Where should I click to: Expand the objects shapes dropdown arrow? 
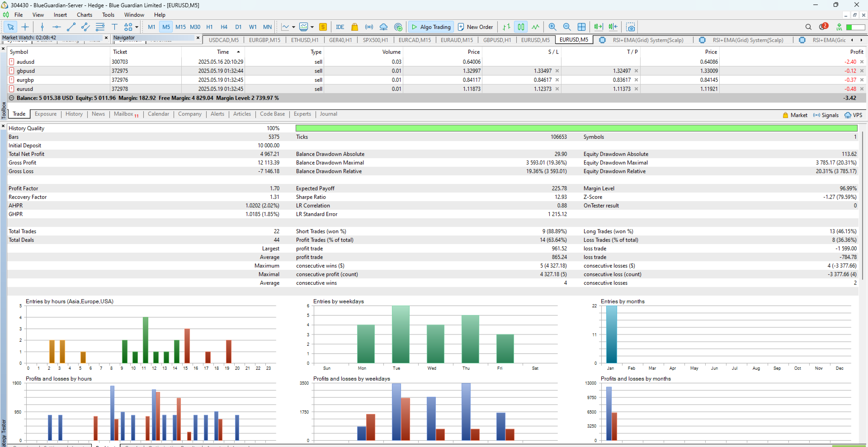point(137,27)
